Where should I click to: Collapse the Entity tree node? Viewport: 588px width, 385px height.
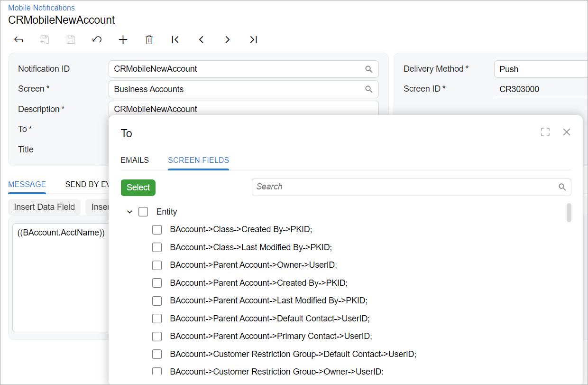(x=129, y=212)
